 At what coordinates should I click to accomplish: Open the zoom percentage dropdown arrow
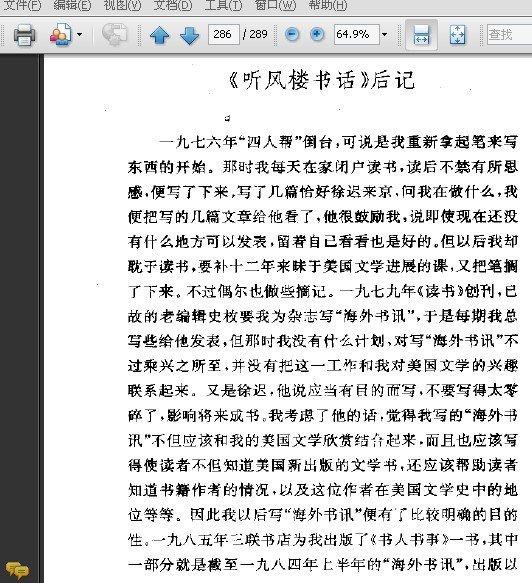point(384,35)
